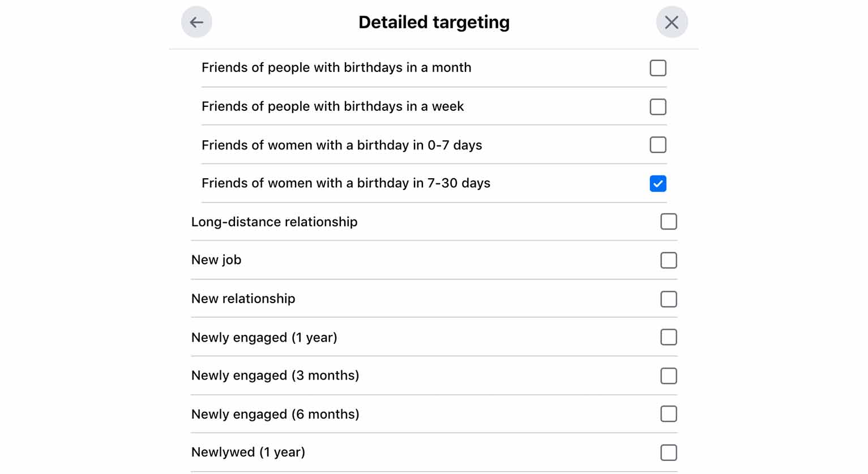868x474 pixels.
Task: Close the Detailed targeting dialog
Action: 672,22
